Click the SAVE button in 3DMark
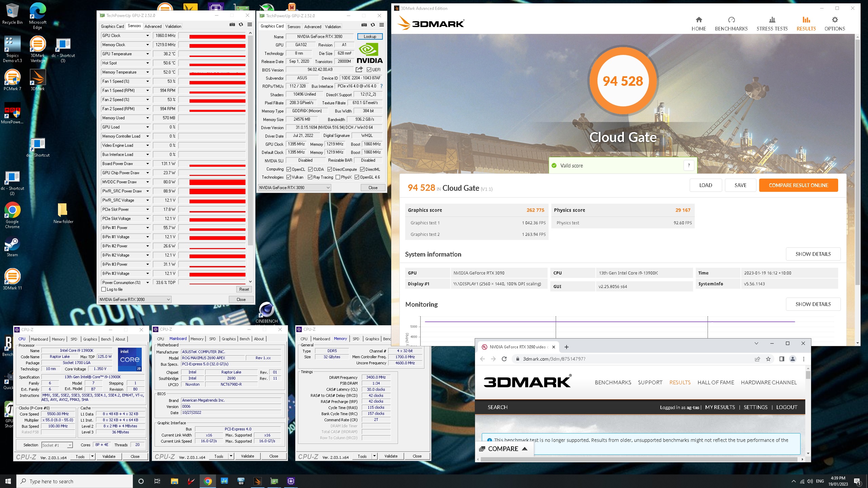868x488 pixels. [741, 185]
